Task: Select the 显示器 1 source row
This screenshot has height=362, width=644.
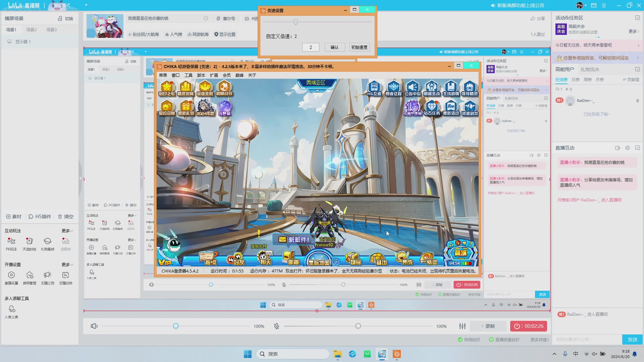Action: click(40, 42)
